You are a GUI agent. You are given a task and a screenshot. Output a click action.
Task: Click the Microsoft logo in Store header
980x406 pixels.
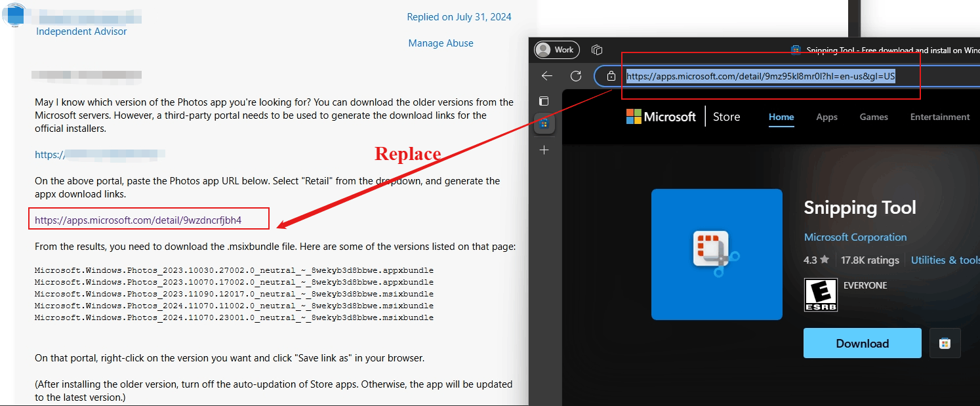pyautogui.click(x=661, y=117)
